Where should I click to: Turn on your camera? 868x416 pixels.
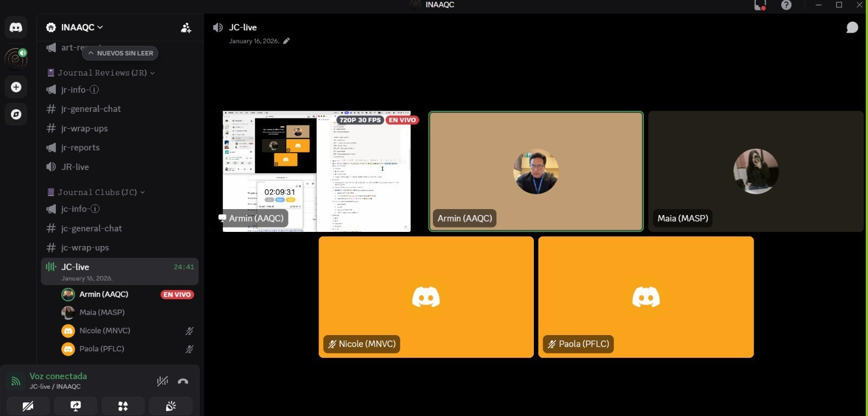[28, 406]
